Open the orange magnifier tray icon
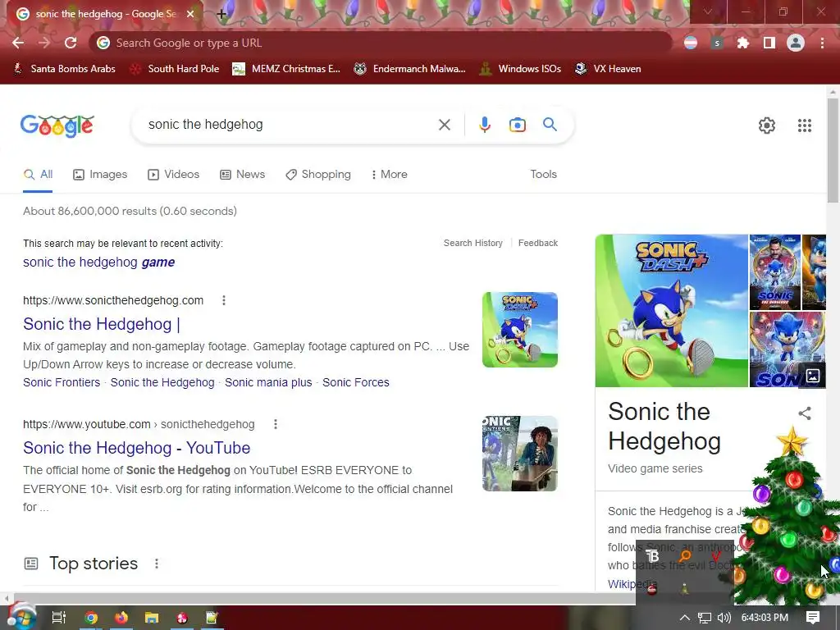The width and height of the screenshot is (840, 630). tap(684, 556)
